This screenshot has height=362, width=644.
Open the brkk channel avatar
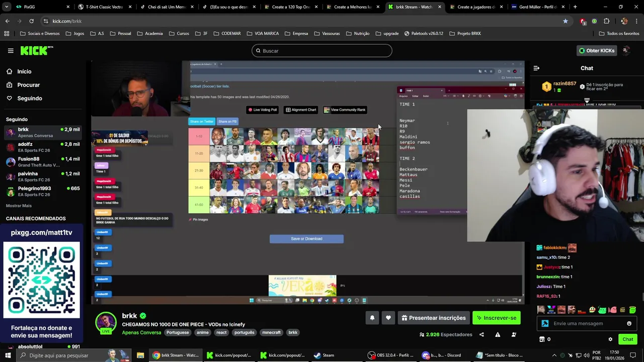point(106,323)
